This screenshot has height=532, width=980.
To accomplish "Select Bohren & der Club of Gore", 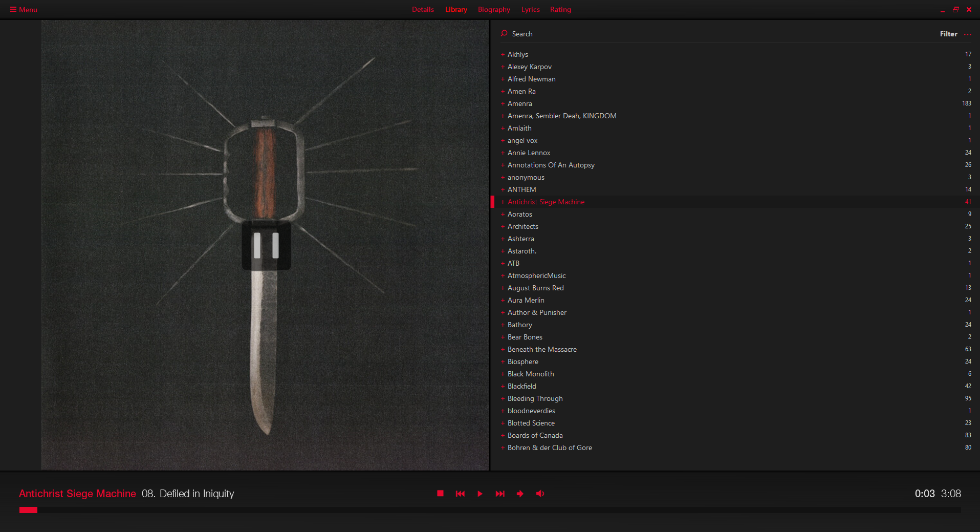I will [550, 448].
